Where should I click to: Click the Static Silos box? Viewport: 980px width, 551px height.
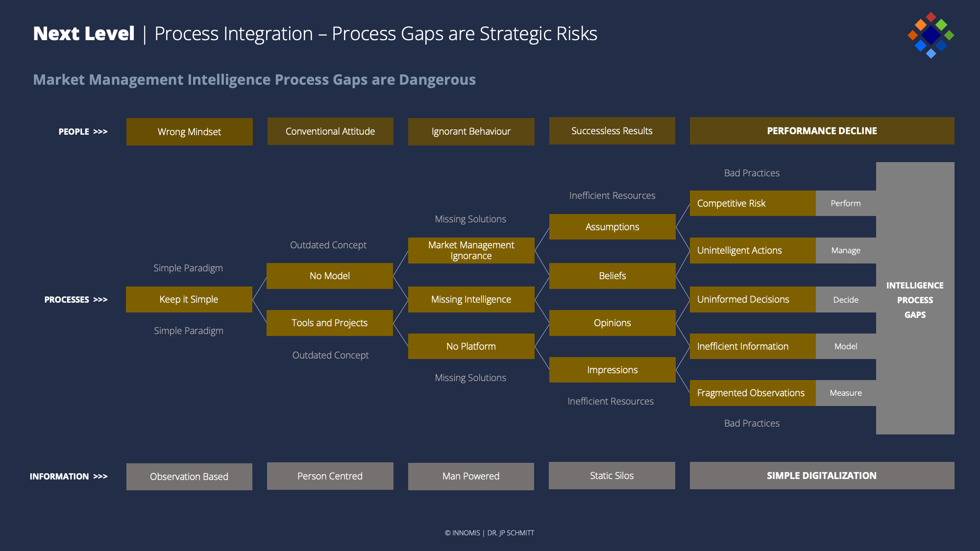pyautogui.click(x=612, y=476)
